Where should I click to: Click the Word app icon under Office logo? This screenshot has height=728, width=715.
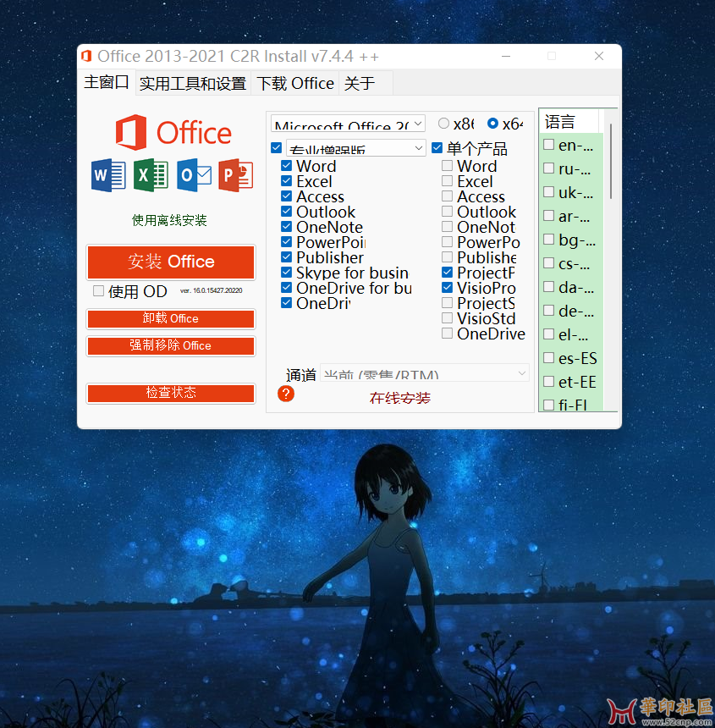108,175
